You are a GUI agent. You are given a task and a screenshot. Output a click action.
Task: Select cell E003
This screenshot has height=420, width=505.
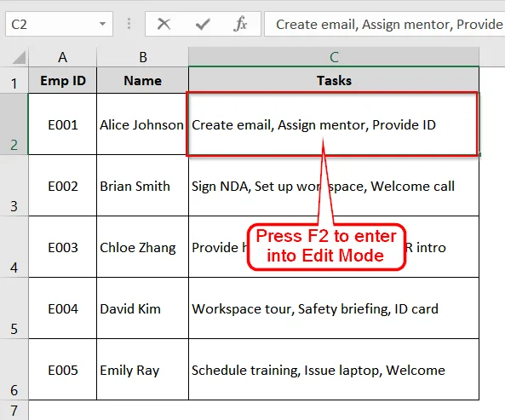click(x=62, y=247)
